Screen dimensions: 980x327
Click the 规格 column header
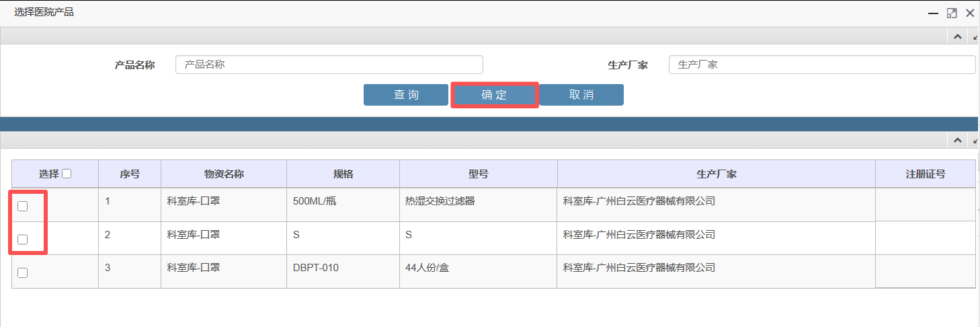[x=343, y=174]
